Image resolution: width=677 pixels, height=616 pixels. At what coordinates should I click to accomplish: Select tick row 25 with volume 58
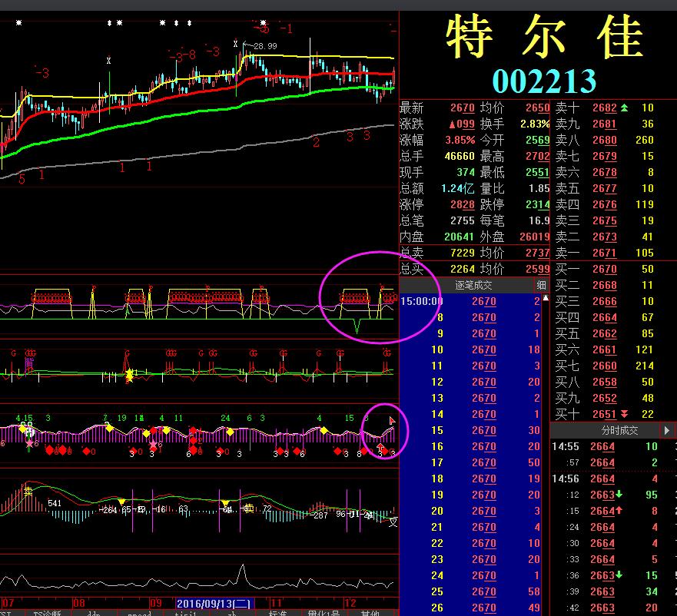click(470, 591)
